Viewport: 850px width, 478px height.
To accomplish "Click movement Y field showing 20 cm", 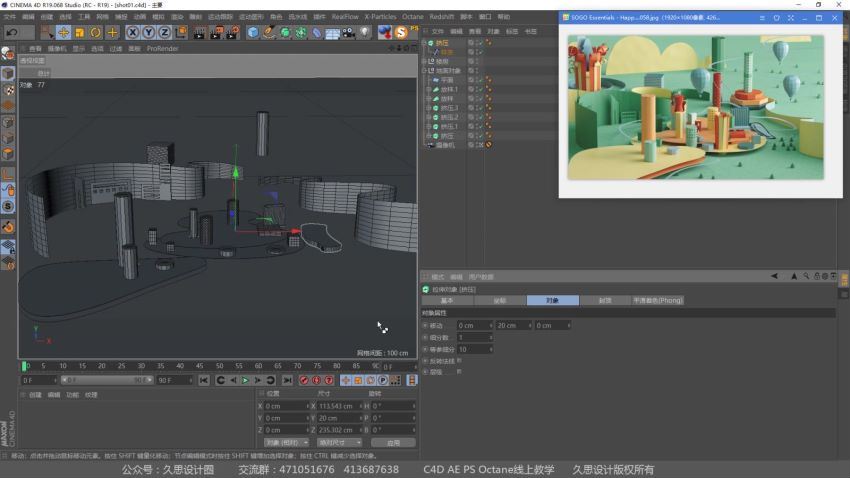I will click(x=513, y=326).
